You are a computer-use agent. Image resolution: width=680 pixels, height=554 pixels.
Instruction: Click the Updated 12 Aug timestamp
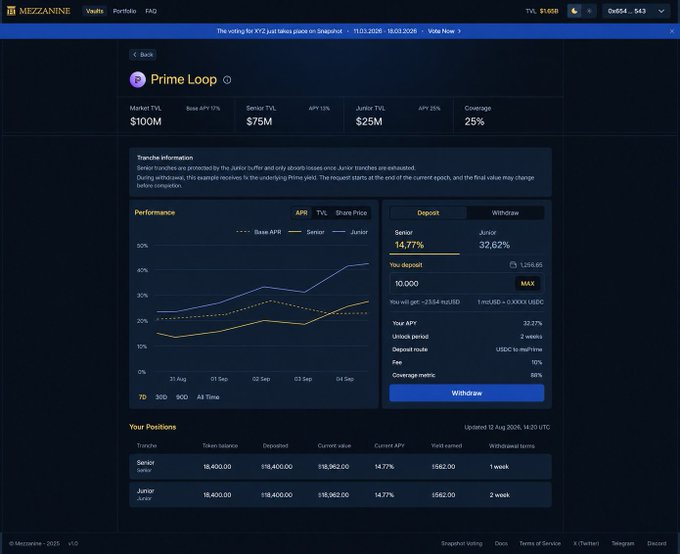(x=507, y=427)
